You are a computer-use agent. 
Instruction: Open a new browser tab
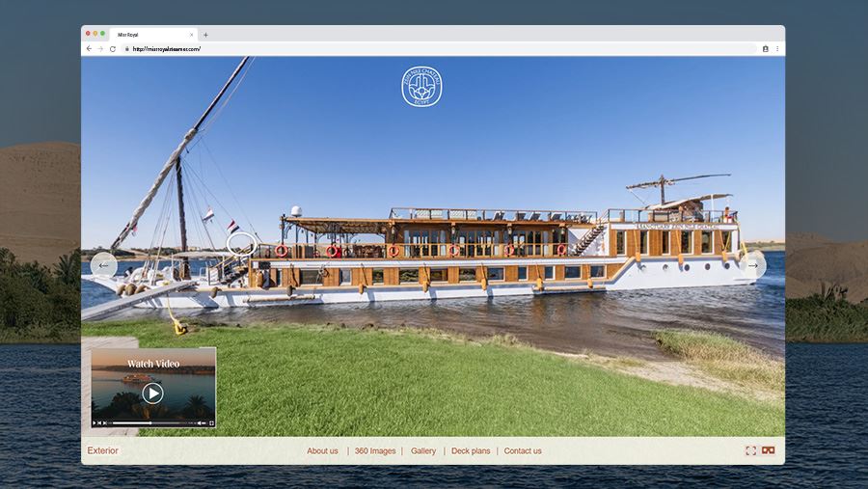point(205,35)
